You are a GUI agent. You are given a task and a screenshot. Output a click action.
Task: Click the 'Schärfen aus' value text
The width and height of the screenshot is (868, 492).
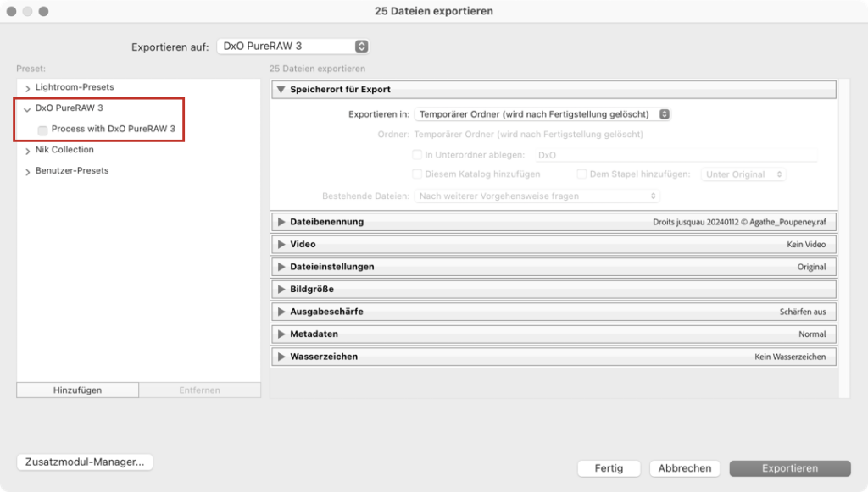point(803,312)
